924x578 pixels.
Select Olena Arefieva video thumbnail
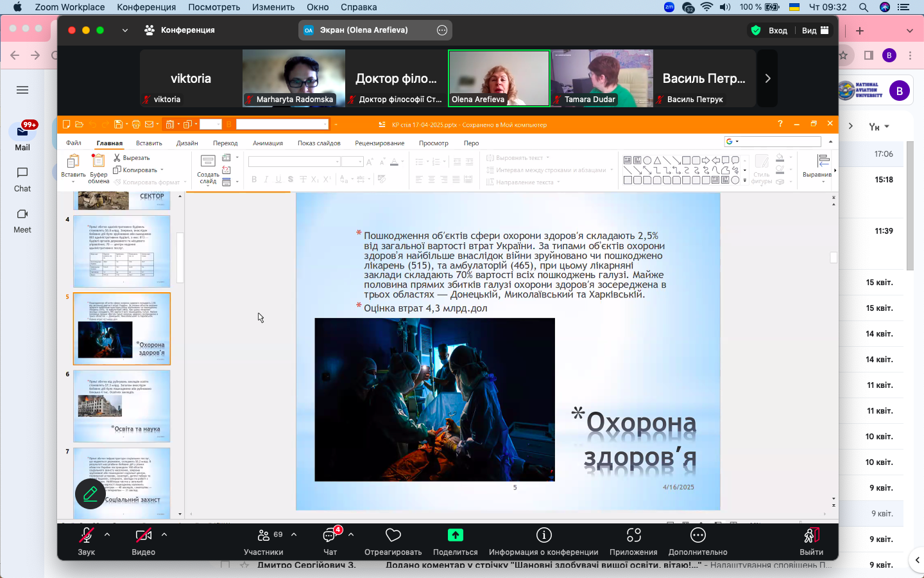point(499,78)
